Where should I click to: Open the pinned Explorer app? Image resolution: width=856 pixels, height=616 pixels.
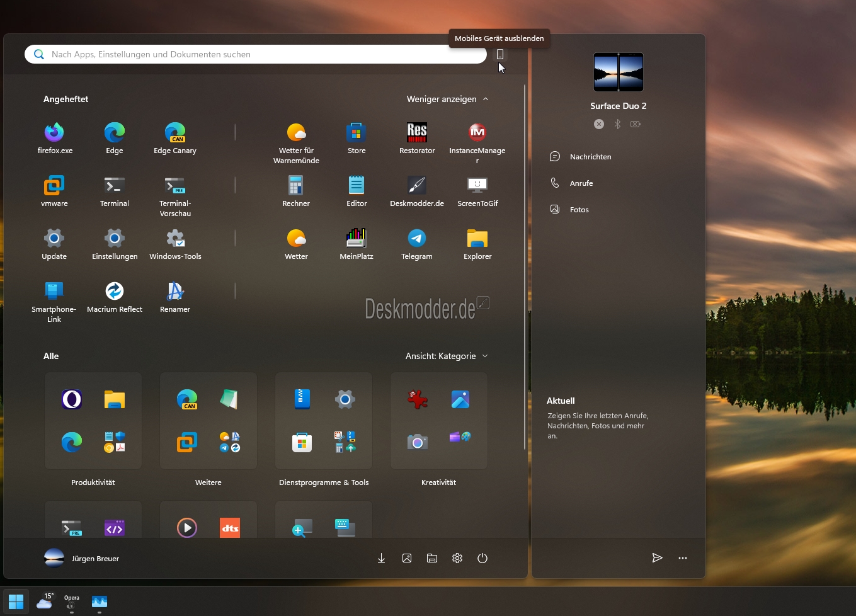[477, 244]
